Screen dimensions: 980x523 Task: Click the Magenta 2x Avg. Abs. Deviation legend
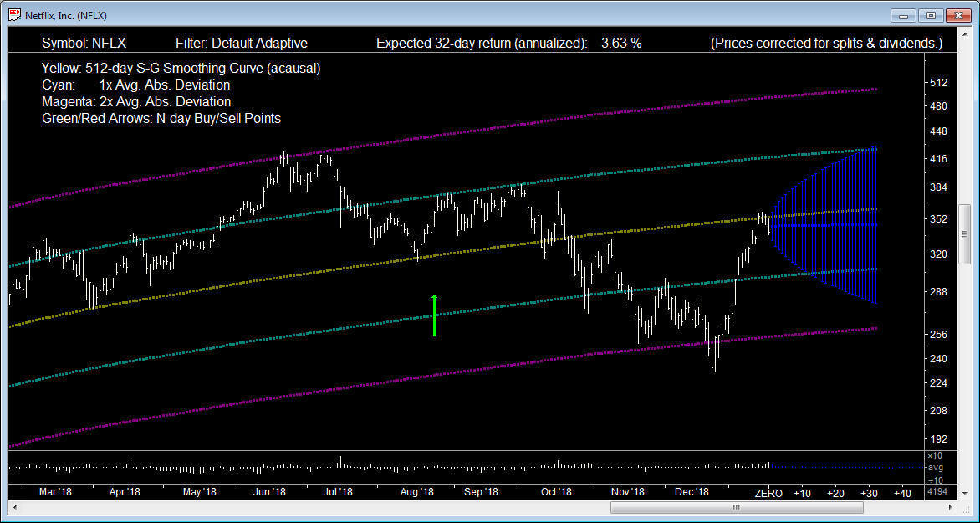pos(136,101)
